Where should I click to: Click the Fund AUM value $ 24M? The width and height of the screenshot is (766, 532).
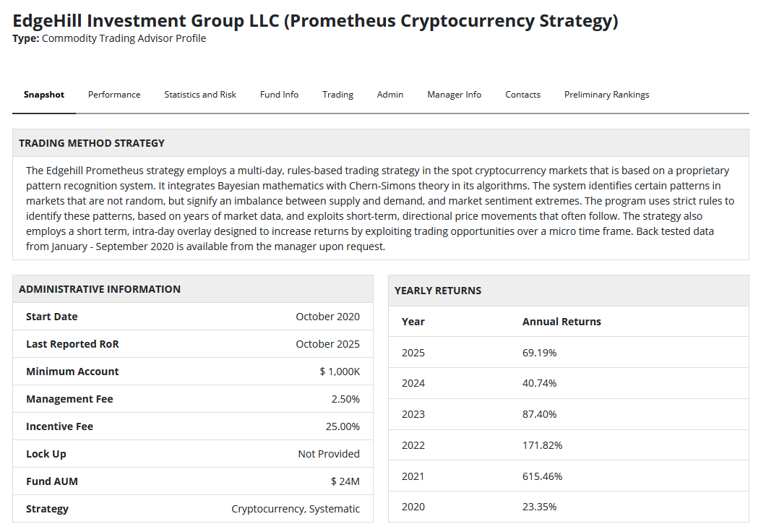click(x=345, y=481)
